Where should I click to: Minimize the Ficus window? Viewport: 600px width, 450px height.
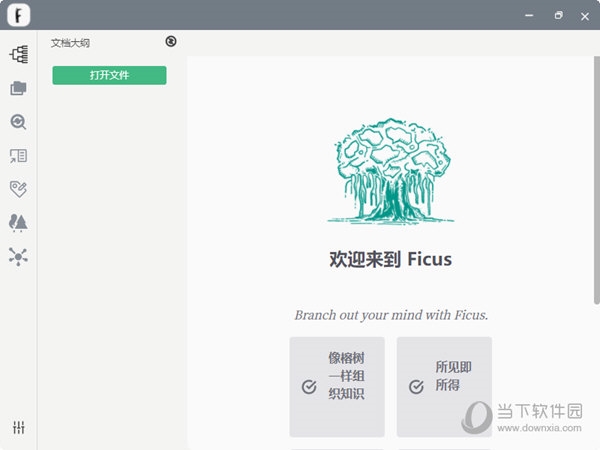coord(529,16)
